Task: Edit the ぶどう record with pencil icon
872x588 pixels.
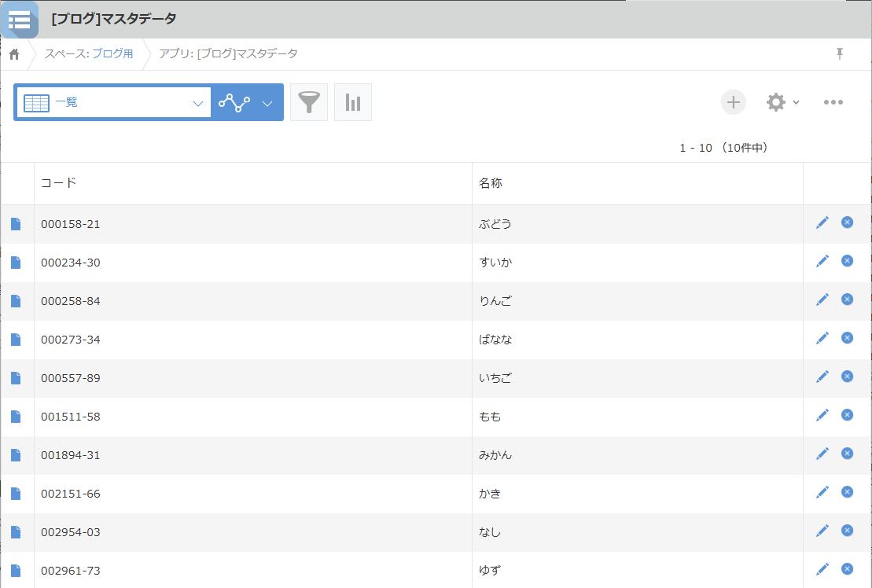Action: point(822,222)
